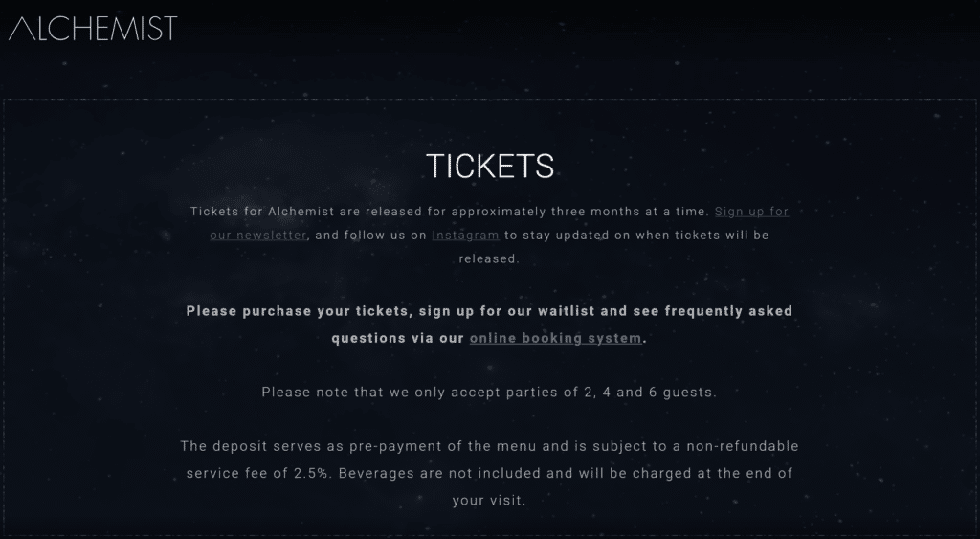980x539 pixels.
Task: Click the bold text "questions via our"
Action: (397, 338)
